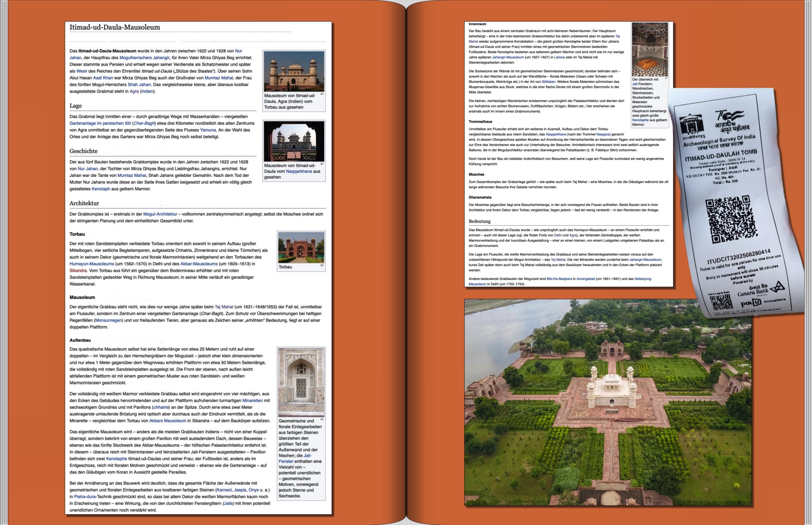Open the Bibi-Ka-Maqbara link

[x=559, y=279]
